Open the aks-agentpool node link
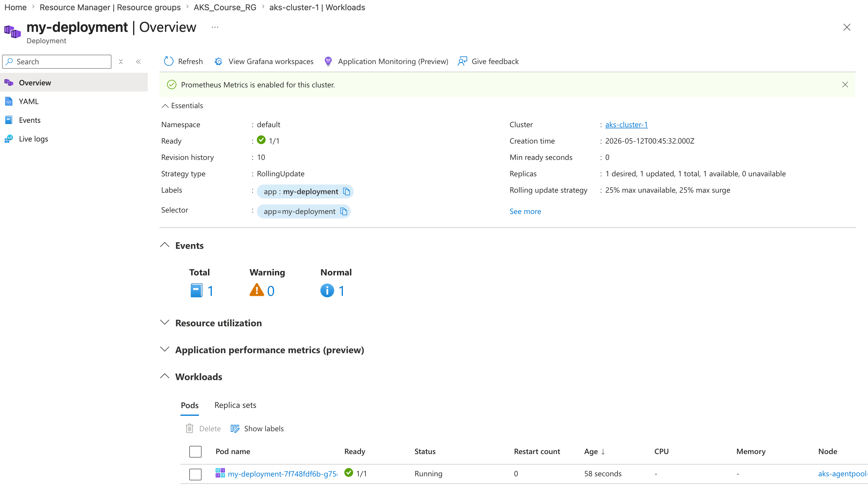This screenshot has height=502, width=868. click(843, 474)
